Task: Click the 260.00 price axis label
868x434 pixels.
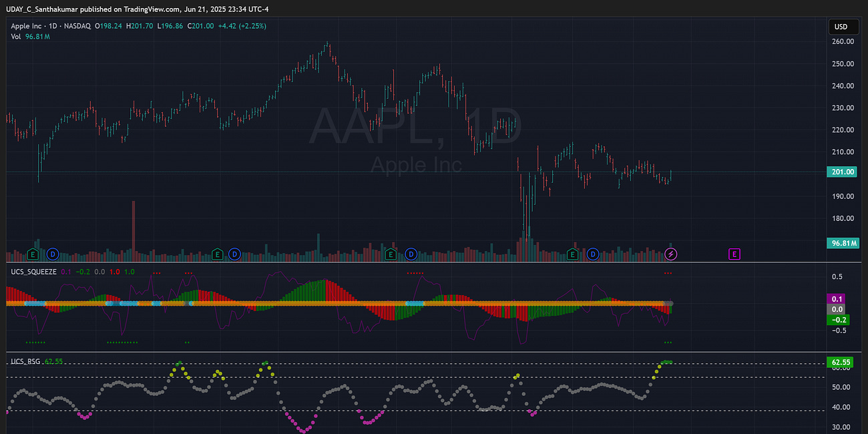Action: [844, 41]
